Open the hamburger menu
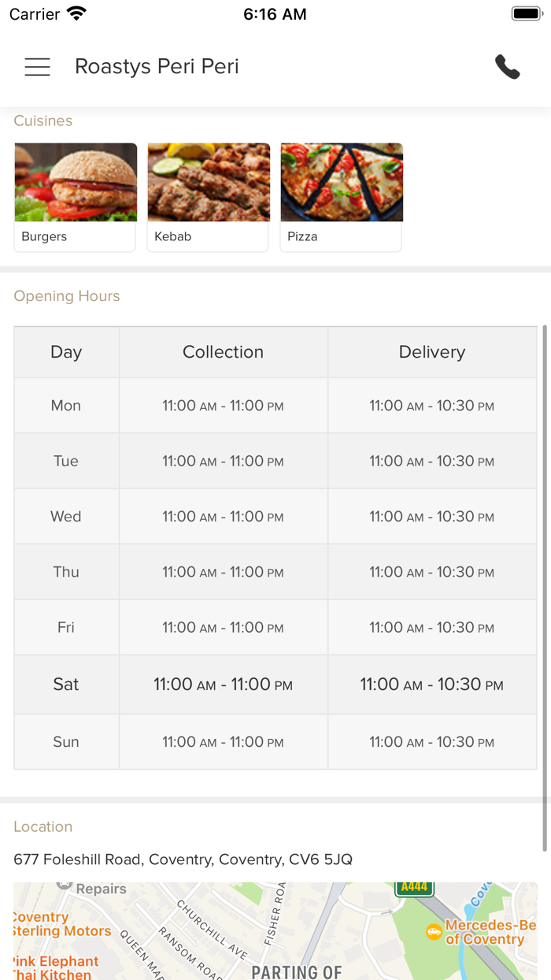Viewport: 551px width, 980px height. (37, 67)
